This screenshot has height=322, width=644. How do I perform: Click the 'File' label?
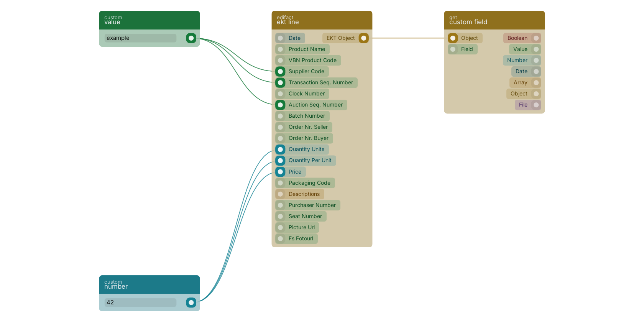(523, 105)
